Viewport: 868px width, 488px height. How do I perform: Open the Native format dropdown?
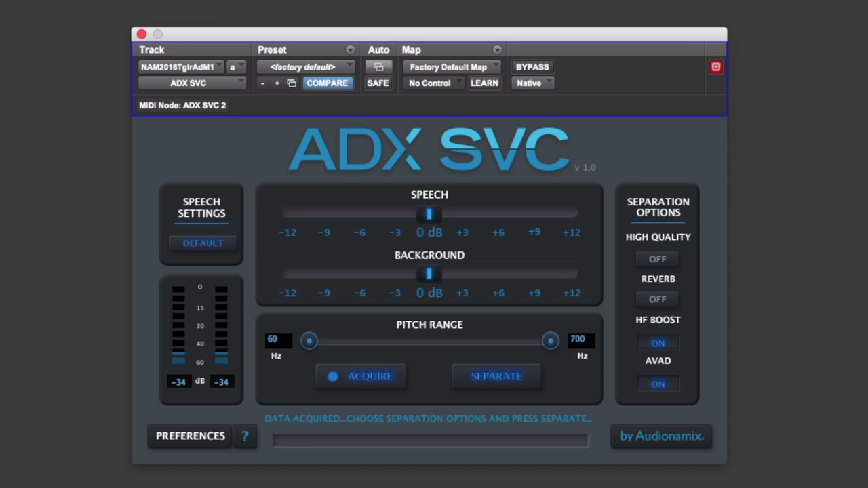click(532, 83)
